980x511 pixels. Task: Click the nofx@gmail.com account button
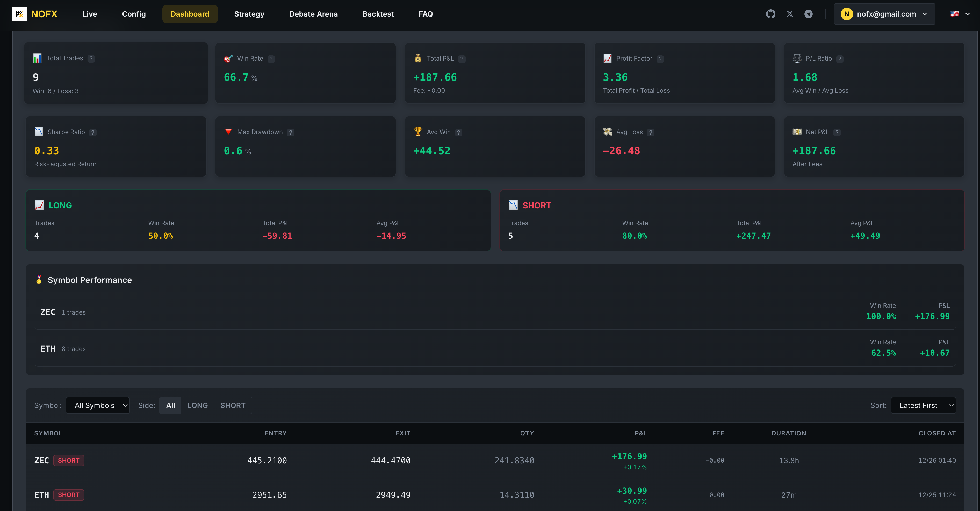coord(884,14)
